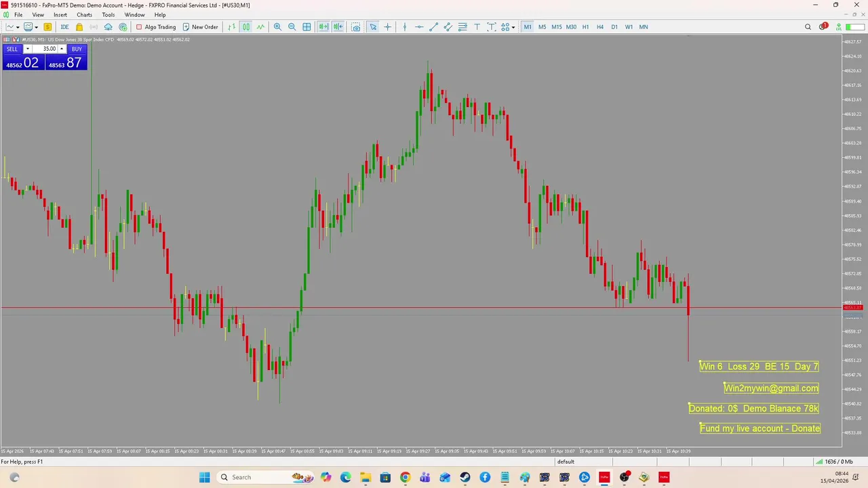The height and width of the screenshot is (488, 868).
Task: Select the Fibonacci retracement tool
Action: tap(462, 27)
